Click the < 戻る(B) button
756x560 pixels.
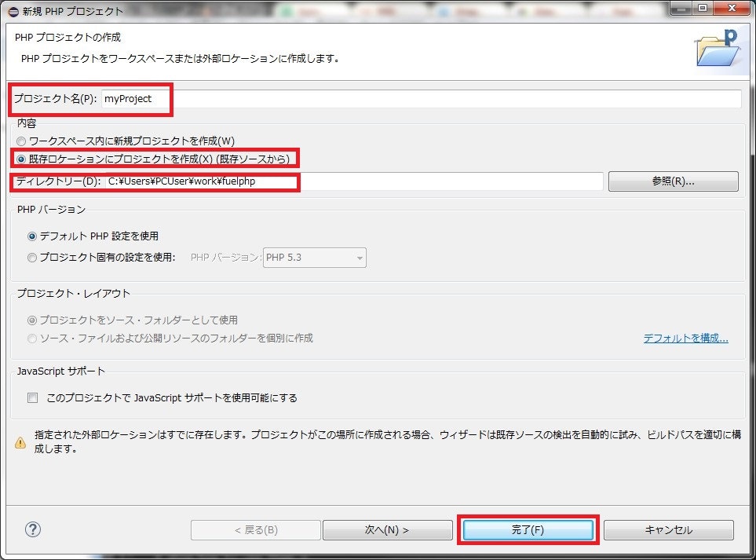pos(256,530)
